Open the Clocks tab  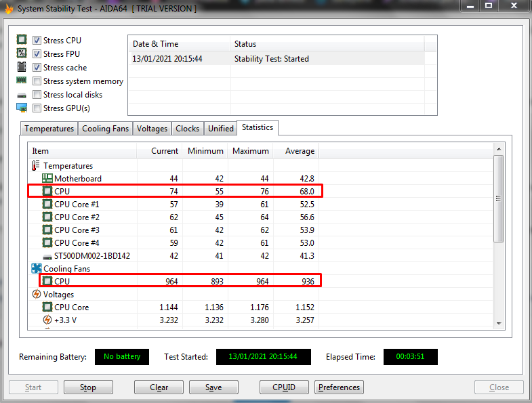pyautogui.click(x=187, y=129)
